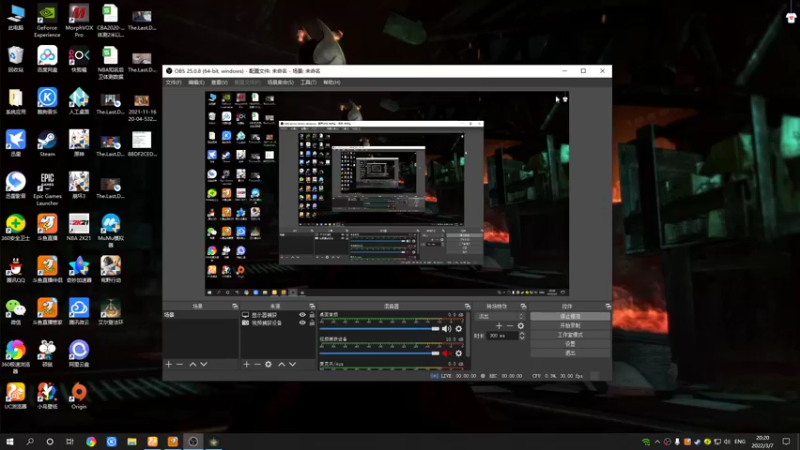Move scene up in Scenes panel
This screenshot has width=800, height=450.
pos(193,364)
